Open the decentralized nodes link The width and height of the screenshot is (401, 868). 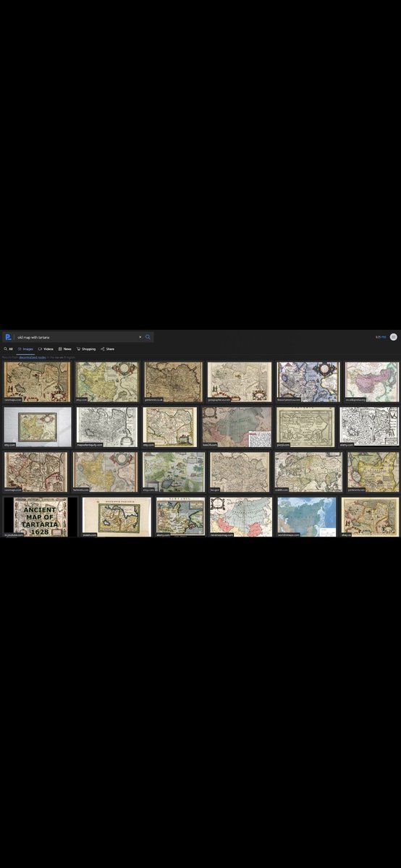coord(33,357)
